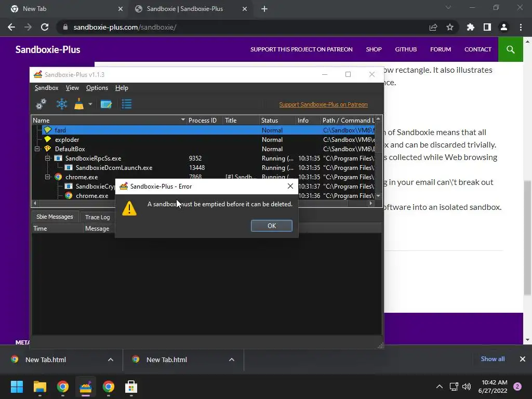Open the Sandbox menu
The image size is (532, 399).
(x=46, y=88)
